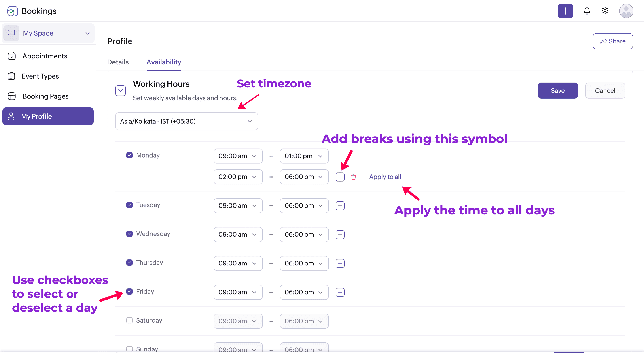The width and height of the screenshot is (644, 353).
Task: Switch to the Details tab
Action: (x=118, y=62)
